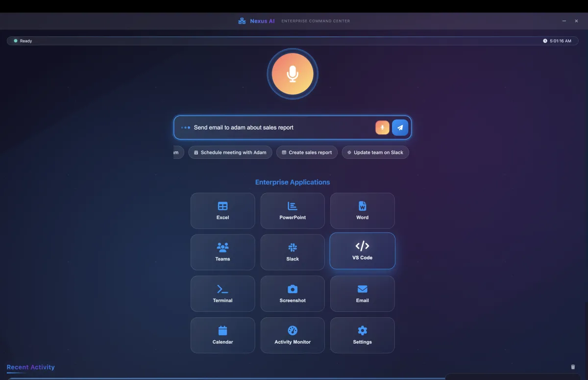This screenshot has height=380, width=588.
Task: Select 'Schedule meeting with Adam' suggestion
Action: (x=230, y=152)
